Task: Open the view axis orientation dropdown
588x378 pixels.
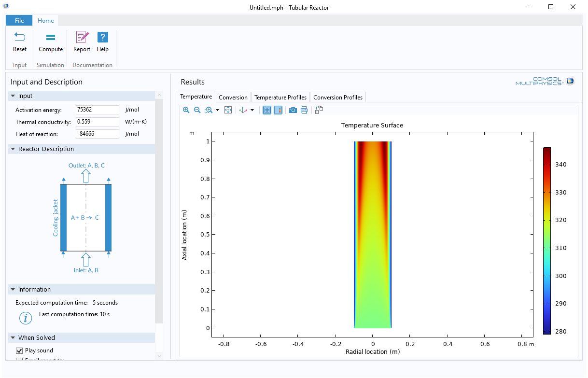Action: click(252, 110)
